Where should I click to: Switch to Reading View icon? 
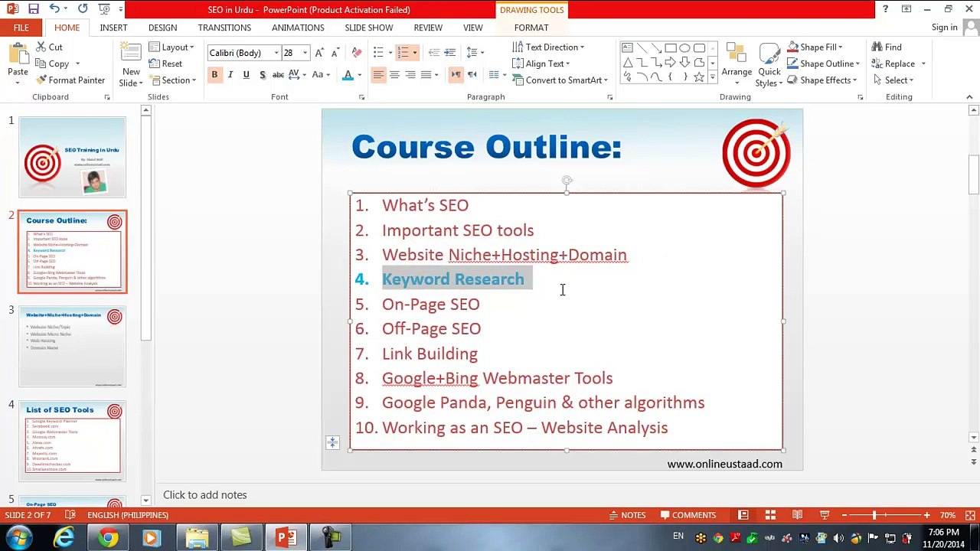click(x=797, y=515)
